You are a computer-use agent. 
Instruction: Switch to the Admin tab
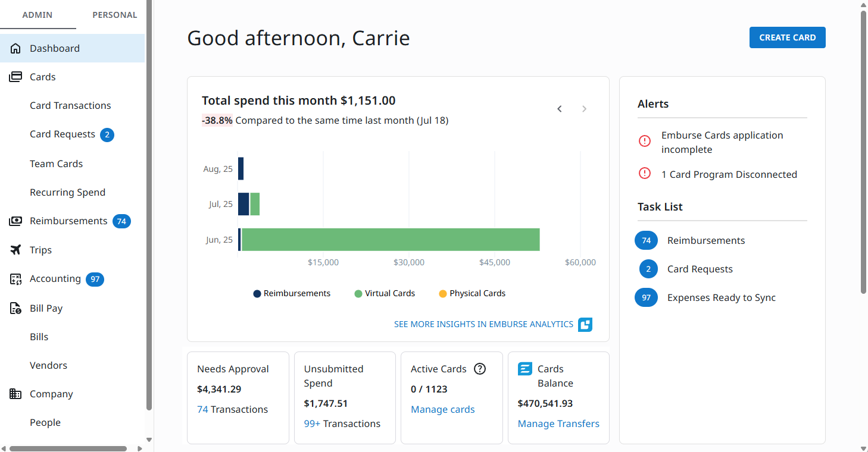tap(38, 15)
